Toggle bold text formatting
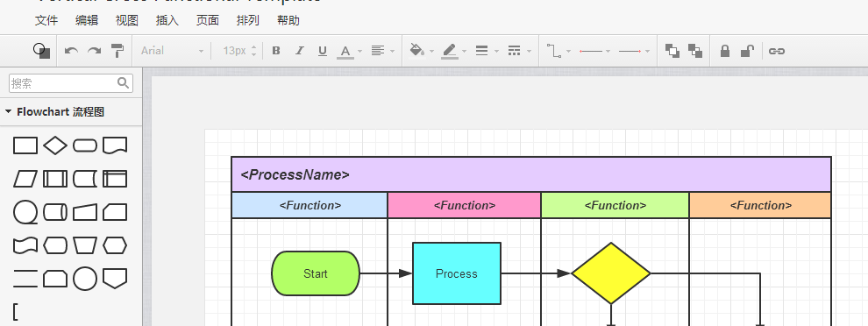Screen dimensions: 868x326 coord(276,51)
